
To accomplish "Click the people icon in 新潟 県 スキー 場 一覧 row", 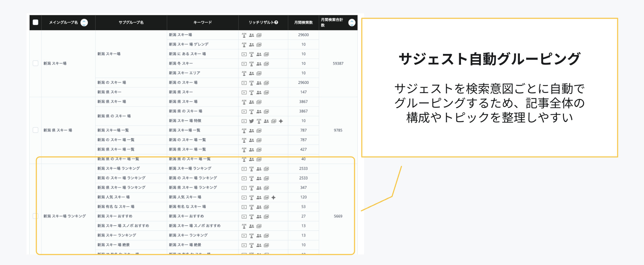I will pyautogui.click(x=251, y=149).
